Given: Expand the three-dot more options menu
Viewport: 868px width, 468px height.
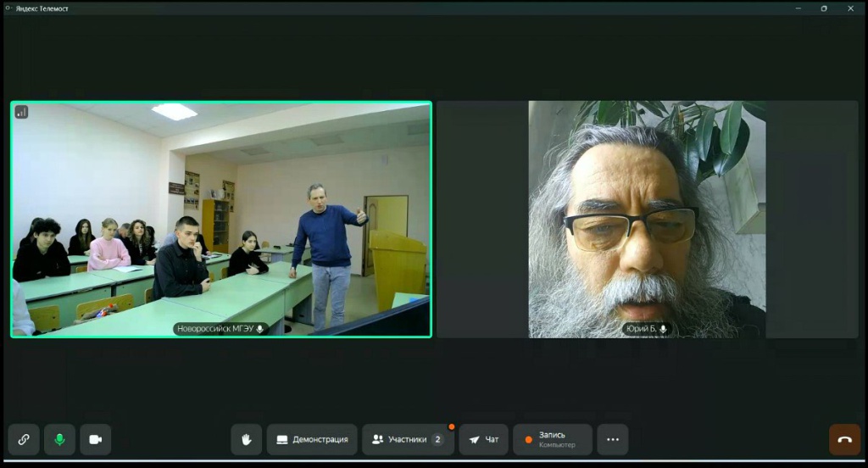Looking at the screenshot, I should [613, 439].
